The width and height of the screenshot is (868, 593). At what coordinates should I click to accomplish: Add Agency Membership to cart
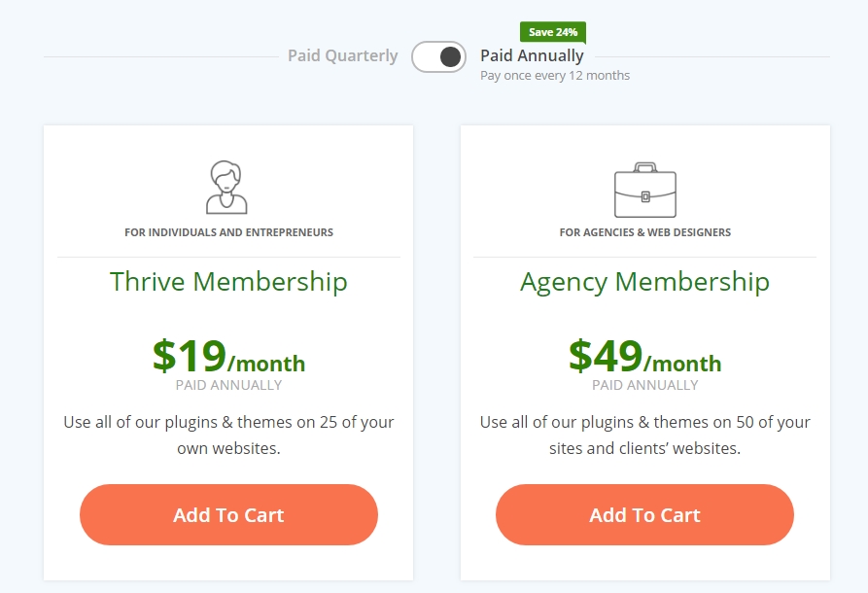644,514
